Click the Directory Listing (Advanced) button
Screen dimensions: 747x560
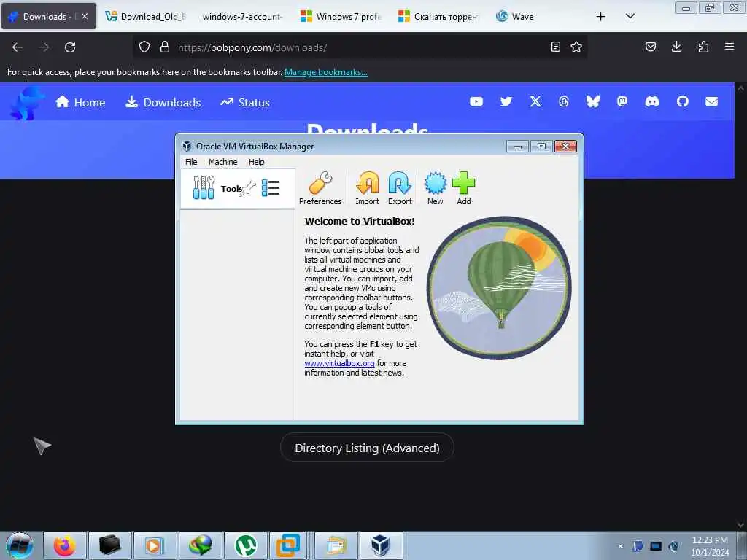(x=367, y=448)
